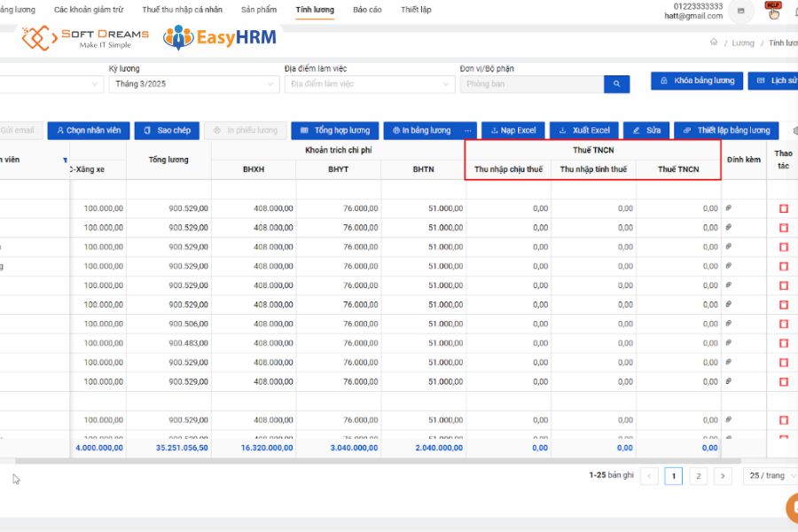Click the Nạp Excel import button
Viewport: 798px width, 532px height.
click(513, 130)
